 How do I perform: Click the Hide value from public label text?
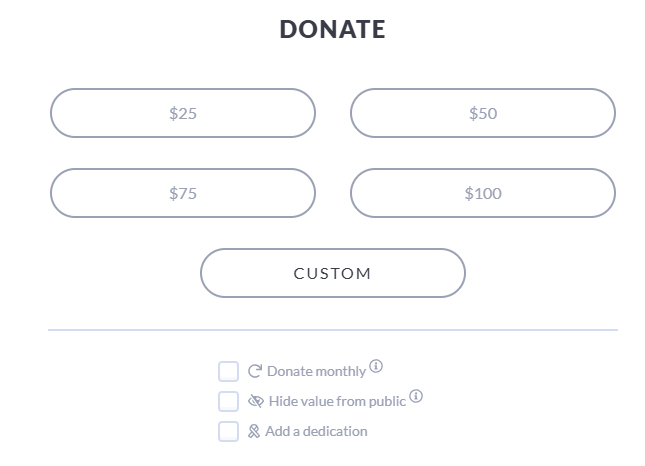pos(337,401)
